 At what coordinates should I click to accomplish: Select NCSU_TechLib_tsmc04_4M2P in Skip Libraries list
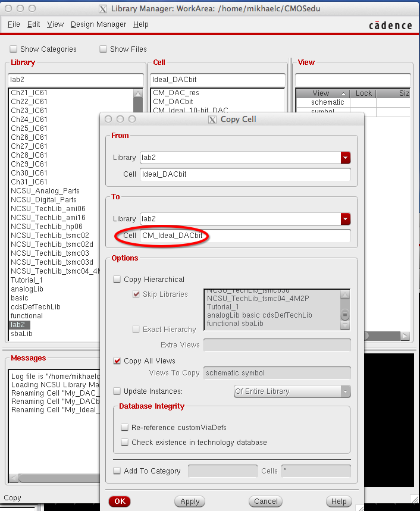point(258,298)
